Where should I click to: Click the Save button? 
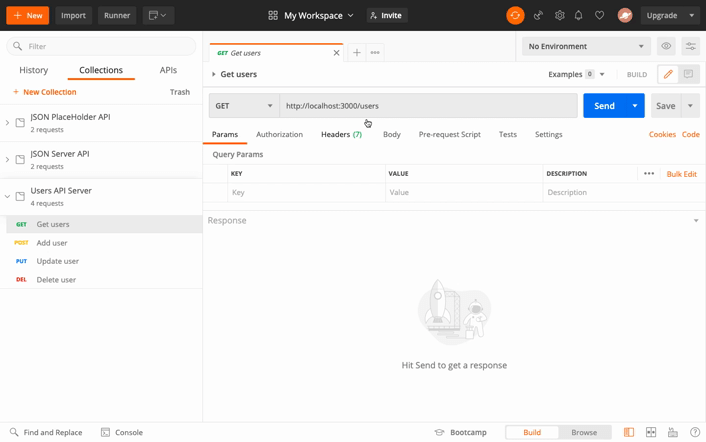665,106
